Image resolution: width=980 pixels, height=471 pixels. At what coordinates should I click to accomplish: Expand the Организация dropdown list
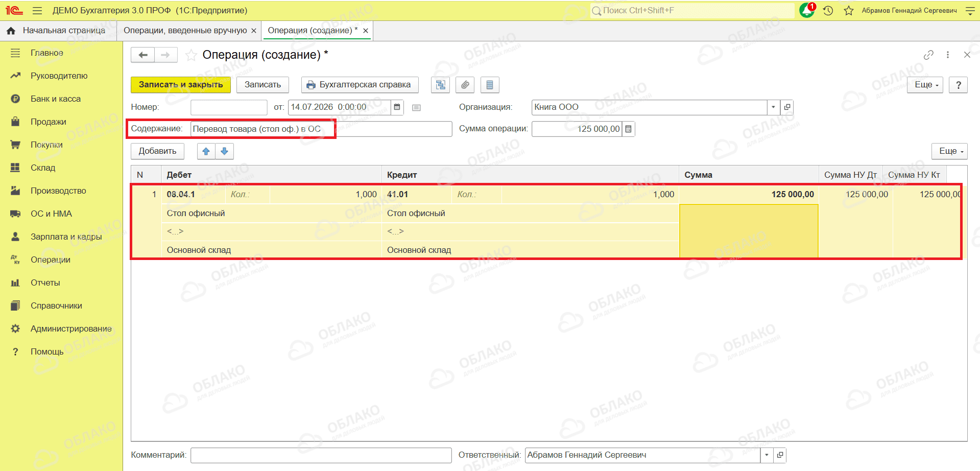[x=774, y=107]
